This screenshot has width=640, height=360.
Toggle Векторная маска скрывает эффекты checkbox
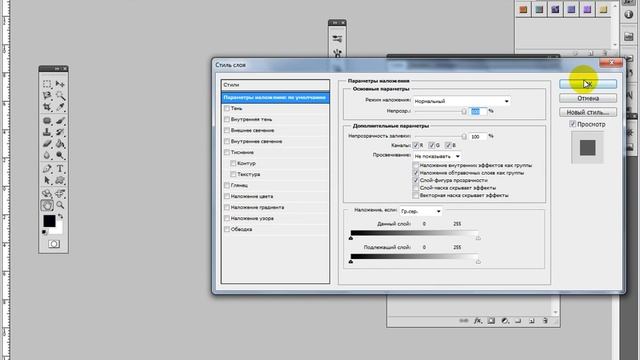point(416,196)
